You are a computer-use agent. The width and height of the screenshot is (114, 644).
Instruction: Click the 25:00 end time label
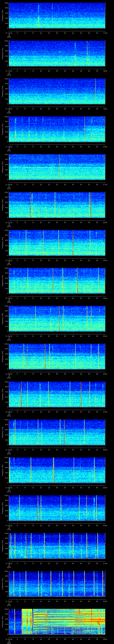coord(105,336)
